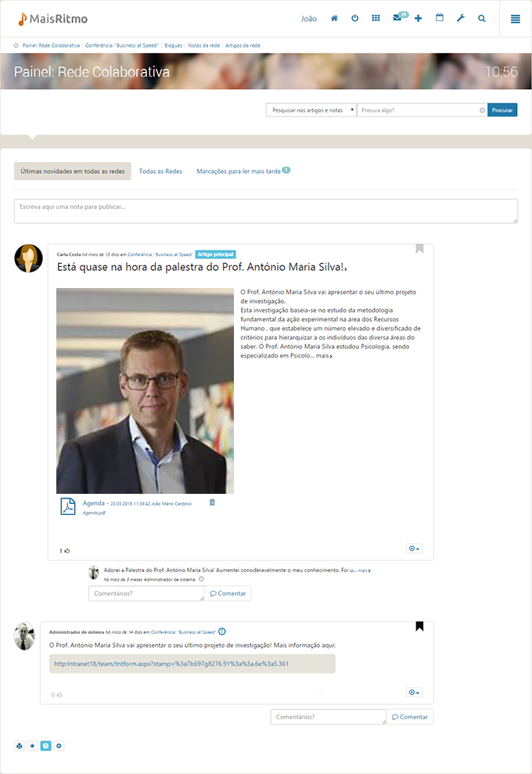
Task: Open the gear options dropdown on the article
Action: pos(414,549)
